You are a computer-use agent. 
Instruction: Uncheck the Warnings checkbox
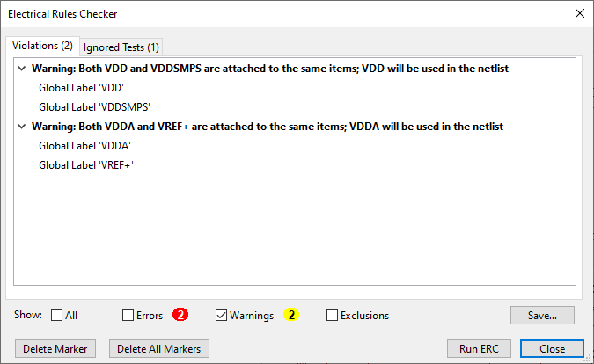click(x=222, y=316)
